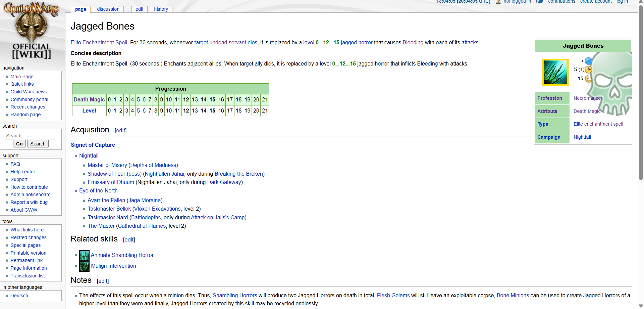Open Printable version
Screen dimensions: 644x309
pyautogui.click(x=28, y=253)
